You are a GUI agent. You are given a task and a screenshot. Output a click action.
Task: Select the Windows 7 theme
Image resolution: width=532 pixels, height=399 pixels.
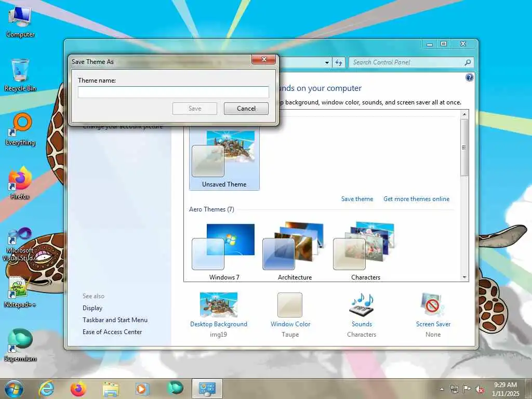pos(224,252)
